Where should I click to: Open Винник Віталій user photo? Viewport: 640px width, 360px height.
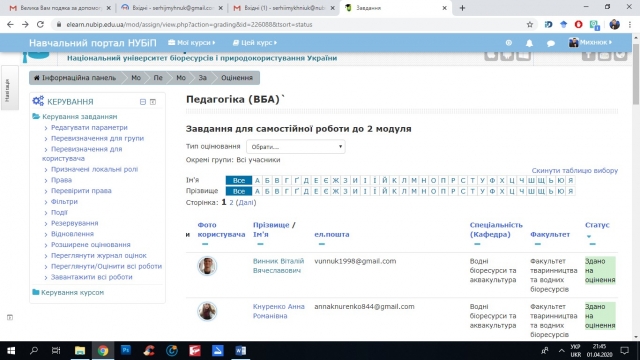[x=207, y=266]
